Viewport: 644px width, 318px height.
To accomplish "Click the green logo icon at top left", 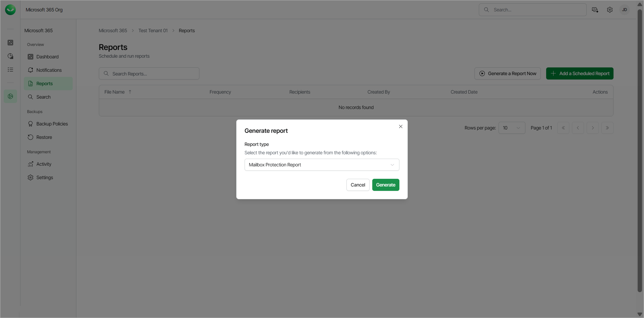I will coord(10,10).
